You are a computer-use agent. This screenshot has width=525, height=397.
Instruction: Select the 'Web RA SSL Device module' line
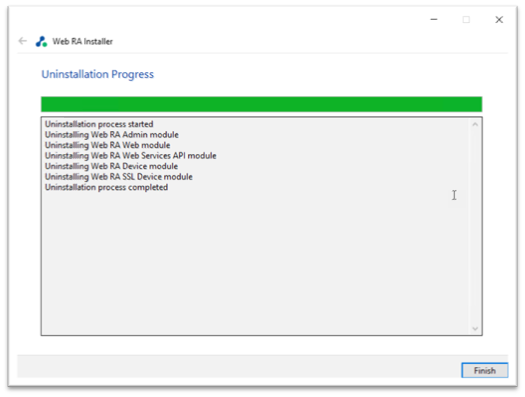coord(119,177)
